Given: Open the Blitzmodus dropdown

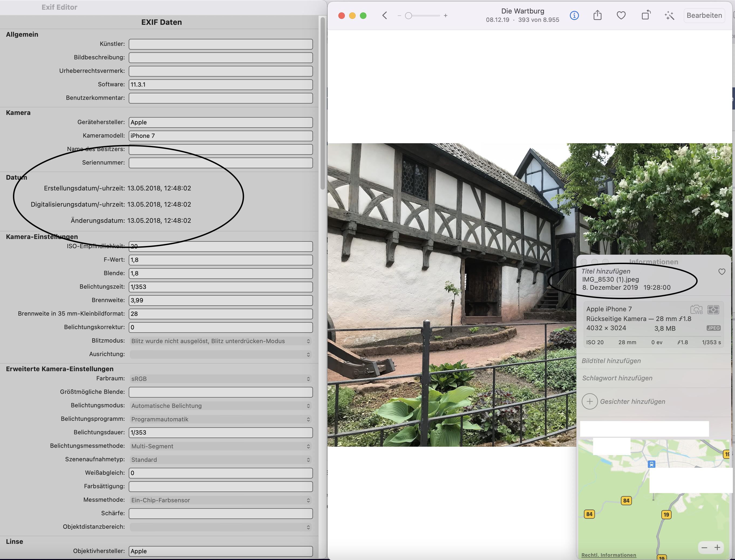Looking at the screenshot, I should pyautogui.click(x=220, y=341).
